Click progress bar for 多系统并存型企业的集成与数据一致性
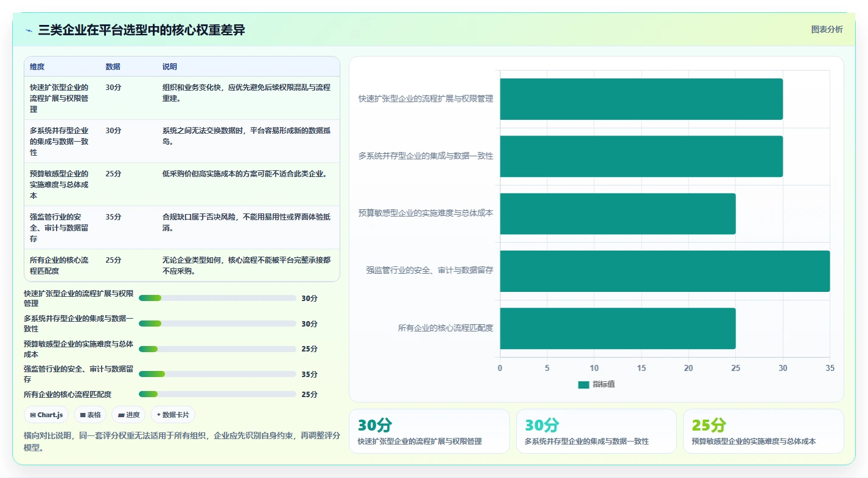 (217, 324)
